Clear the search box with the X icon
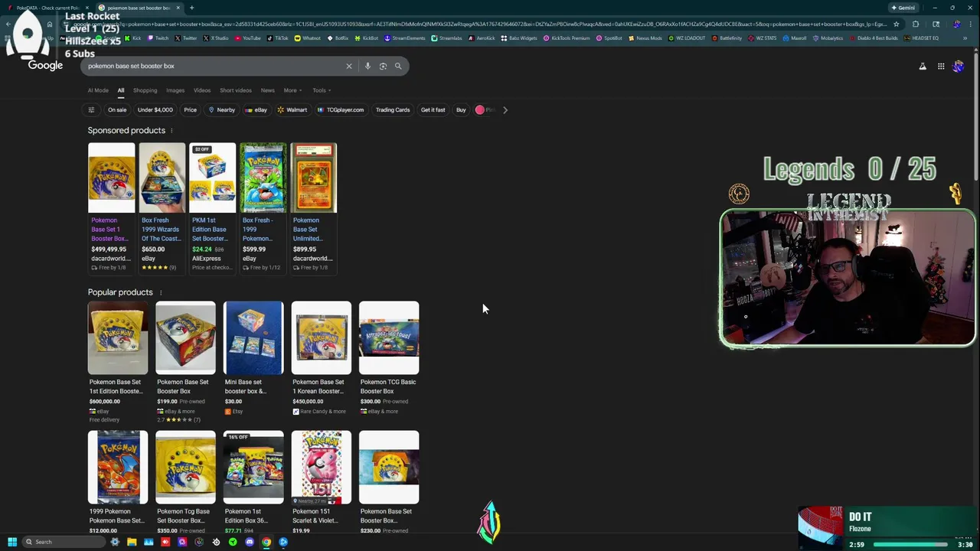 [349, 66]
